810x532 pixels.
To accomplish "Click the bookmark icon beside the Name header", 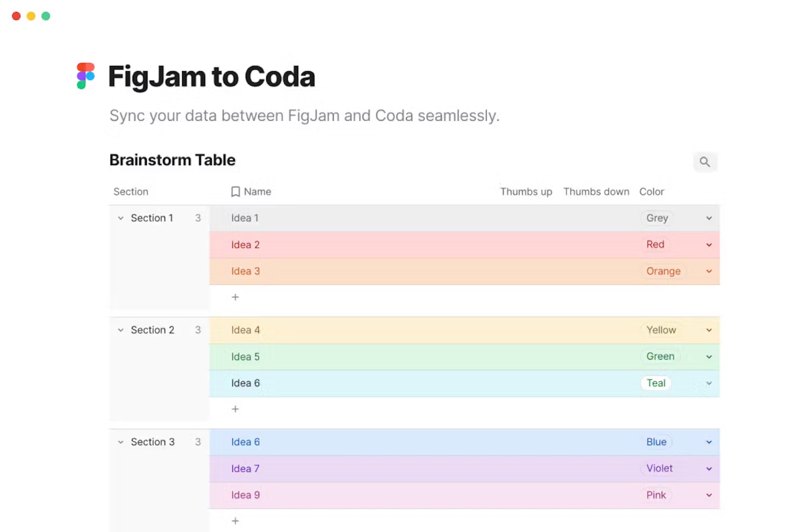I will click(x=235, y=191).
